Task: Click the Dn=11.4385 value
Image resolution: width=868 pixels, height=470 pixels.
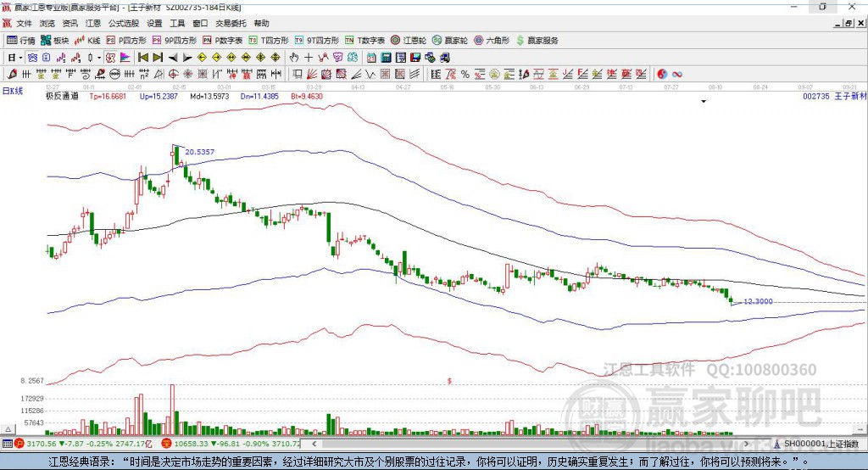Action: (259, 96)
